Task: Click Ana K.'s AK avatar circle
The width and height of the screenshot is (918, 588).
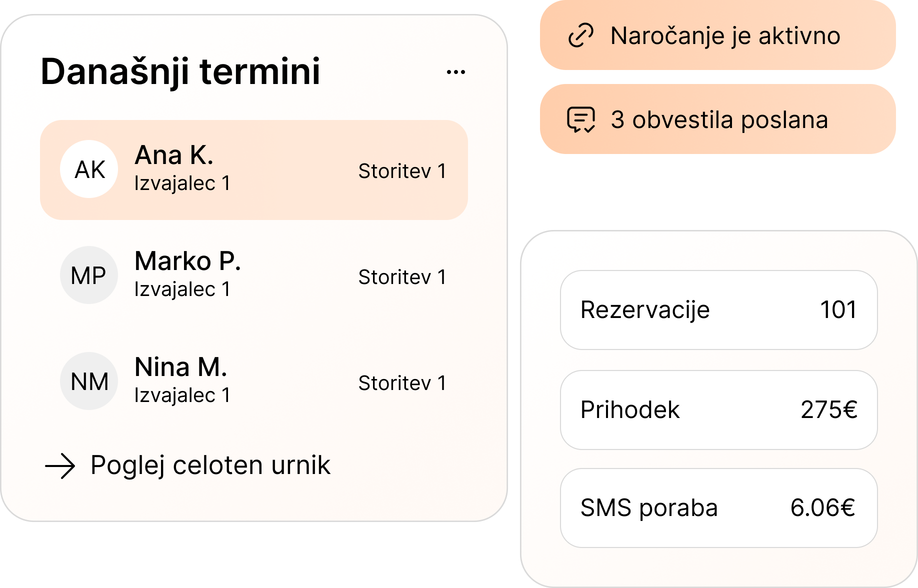Action: (89, 169)
